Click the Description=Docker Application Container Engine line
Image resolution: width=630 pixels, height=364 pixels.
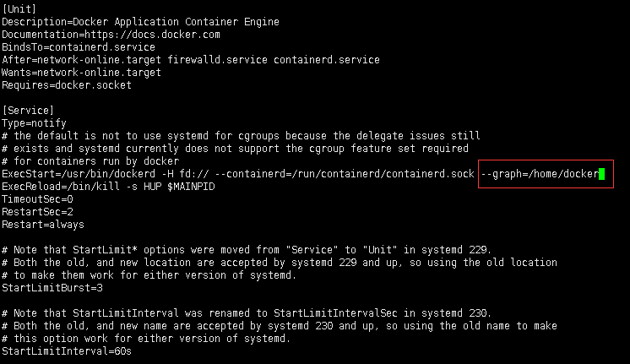(x=140, y=21)
